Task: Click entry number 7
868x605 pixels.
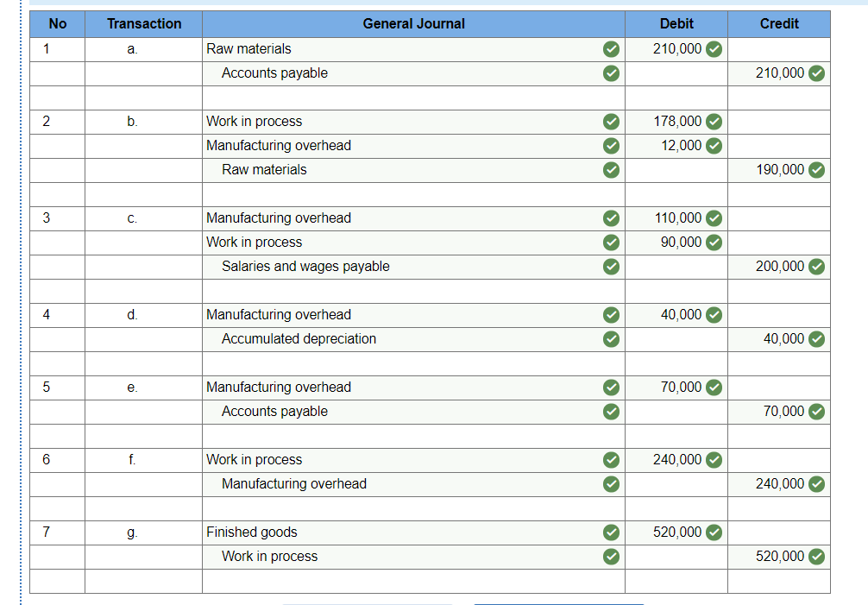Action: tap(46, 533)
